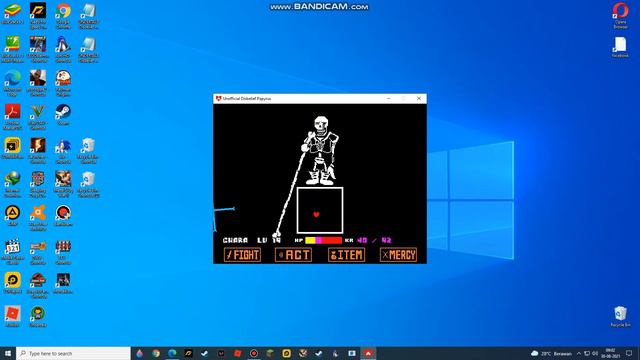640x360 pixels.
Task: Select the ACT button in the game
Action: (293, 255)
